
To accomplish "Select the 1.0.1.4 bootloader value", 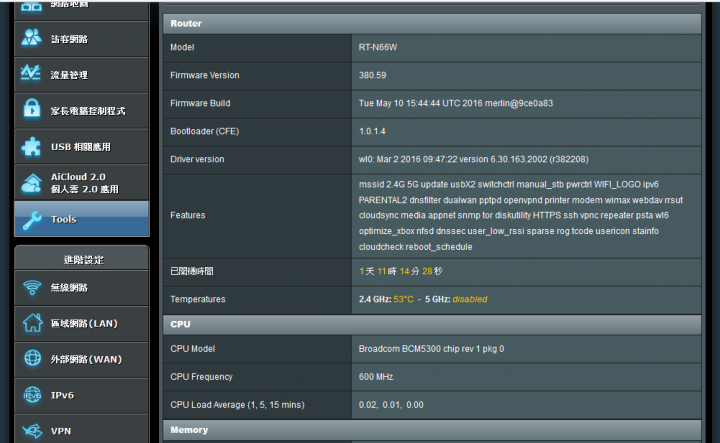I will point(372,131).
